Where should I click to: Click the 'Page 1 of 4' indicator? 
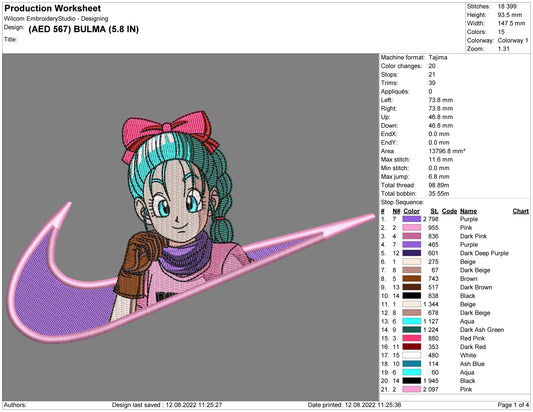[513, 405]
